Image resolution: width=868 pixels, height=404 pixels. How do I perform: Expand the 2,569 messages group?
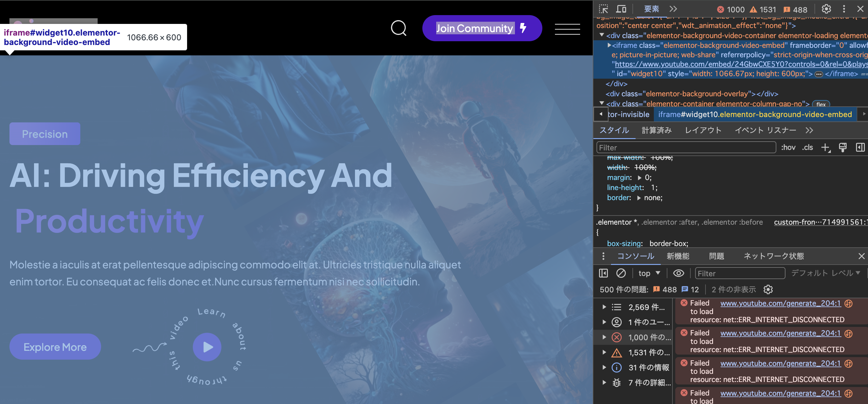(604, 307)
